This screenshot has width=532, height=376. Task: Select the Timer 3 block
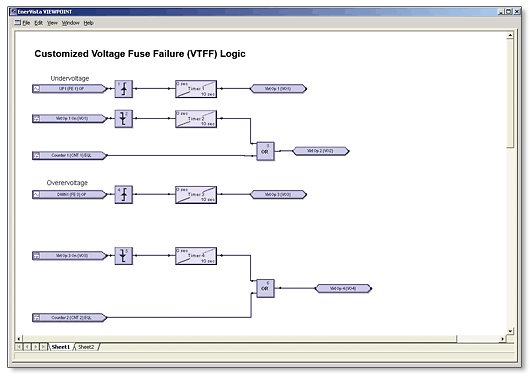pos(196,195)
